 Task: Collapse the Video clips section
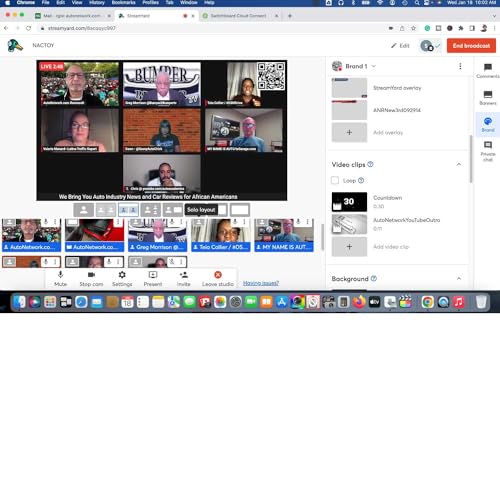[459, 164]
